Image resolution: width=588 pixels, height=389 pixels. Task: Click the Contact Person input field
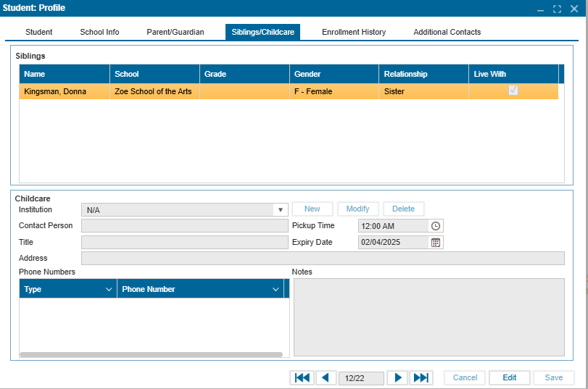pos(184,226)
